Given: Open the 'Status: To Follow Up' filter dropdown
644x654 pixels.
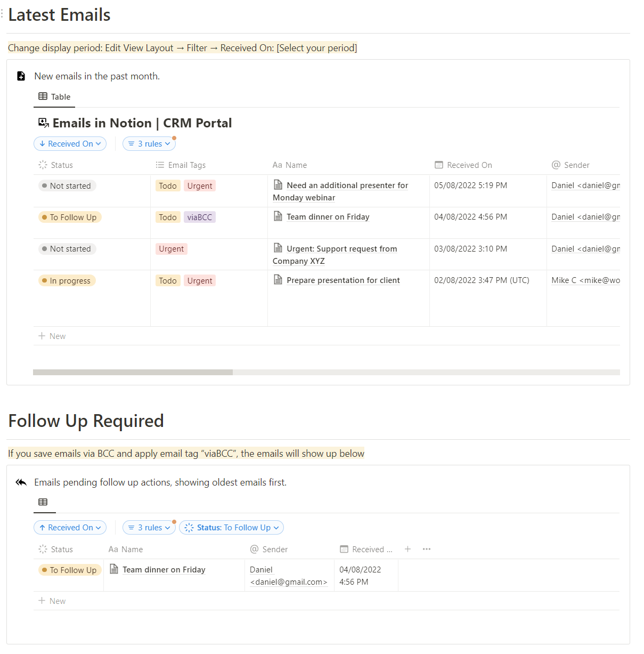Looking at the screenshot, I should [x=231, y=528].
